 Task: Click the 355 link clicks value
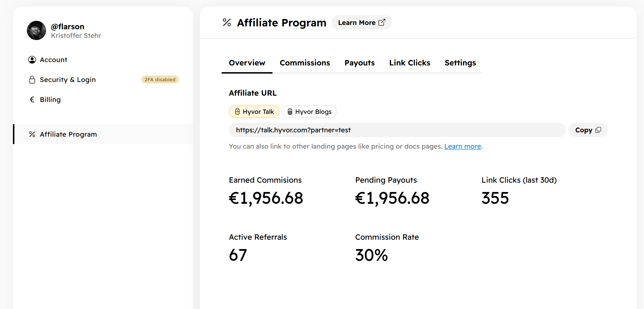(495, 198)
